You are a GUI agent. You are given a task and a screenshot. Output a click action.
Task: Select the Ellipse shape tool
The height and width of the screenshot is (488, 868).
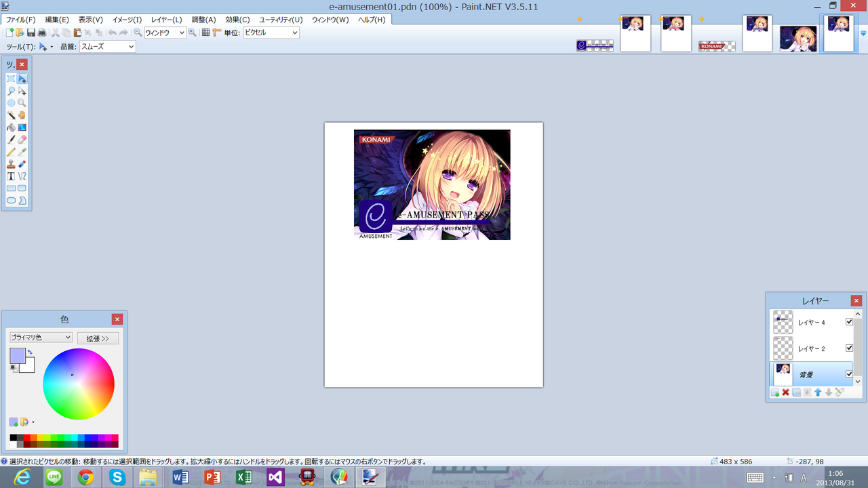pos(11,201)
